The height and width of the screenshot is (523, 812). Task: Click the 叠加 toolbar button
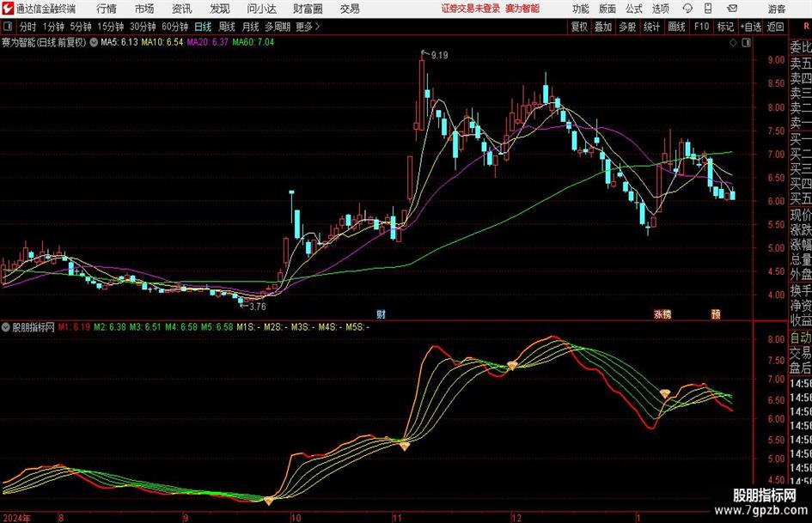(x=603, y=27)
